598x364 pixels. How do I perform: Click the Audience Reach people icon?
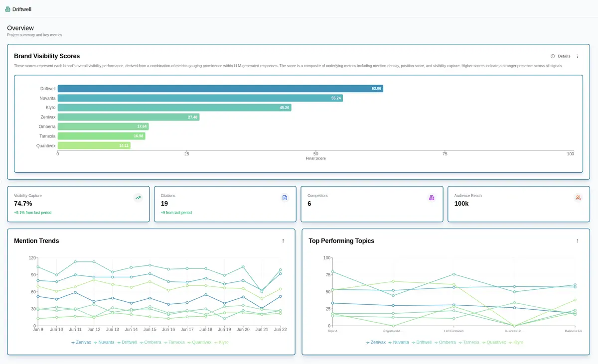pyautogui.click(x=578, y=198)
